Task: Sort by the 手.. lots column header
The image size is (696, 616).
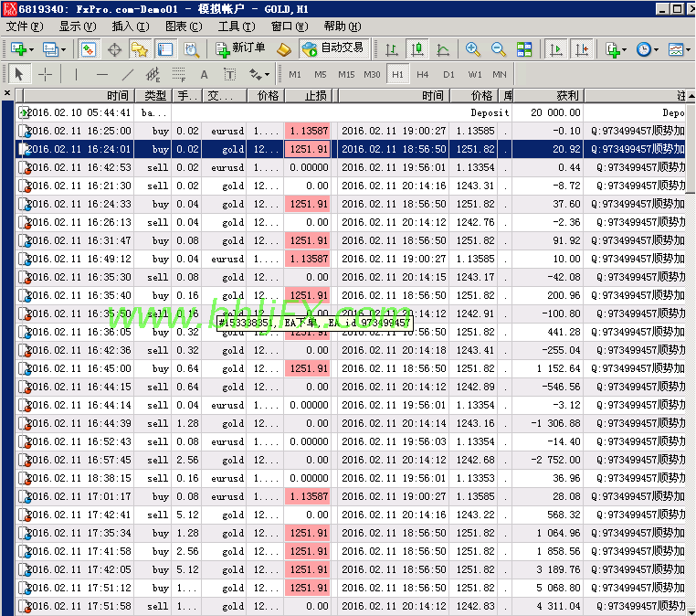Action: click(186, 95)
